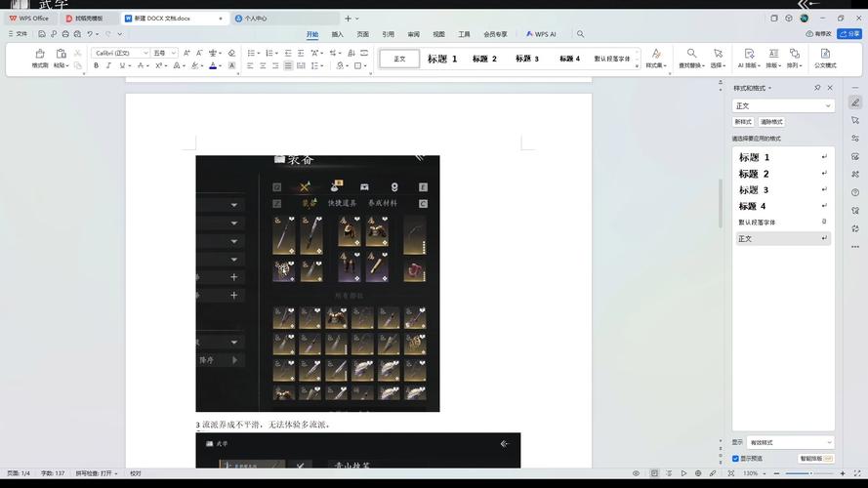This screenshot has height=488, width=868.
Task: Open the font name dropdown
Action: coord(145,53)
